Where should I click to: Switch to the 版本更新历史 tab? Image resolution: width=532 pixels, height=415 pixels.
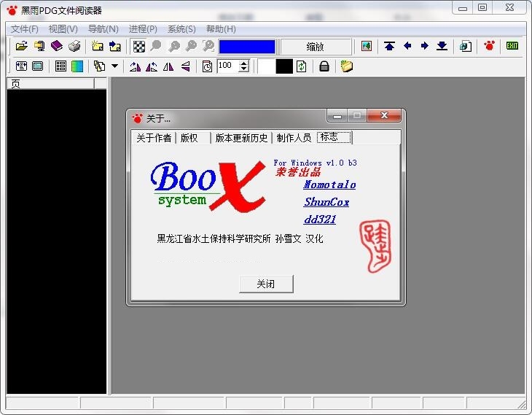[x=241, y=138]
